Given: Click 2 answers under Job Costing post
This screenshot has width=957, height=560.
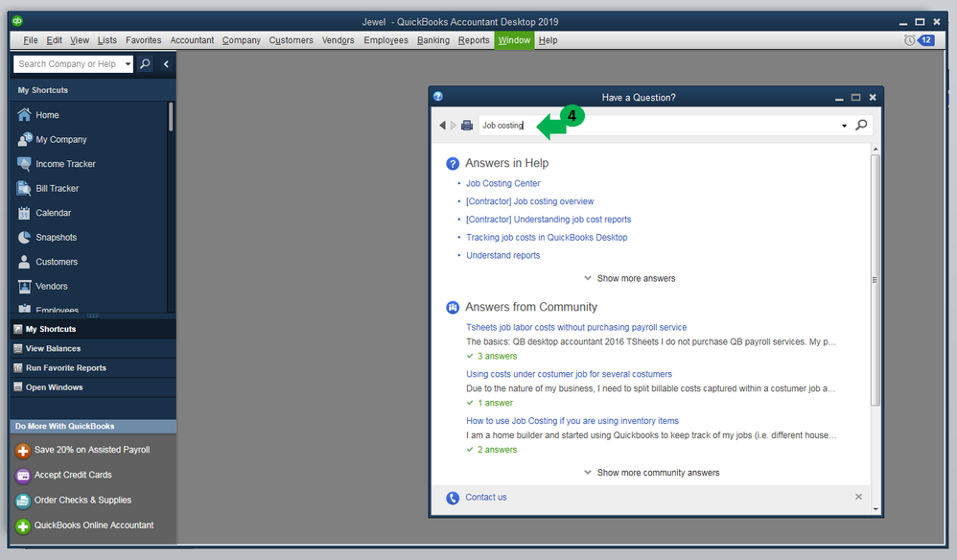Looking at the screenshot, I should 497,450.
